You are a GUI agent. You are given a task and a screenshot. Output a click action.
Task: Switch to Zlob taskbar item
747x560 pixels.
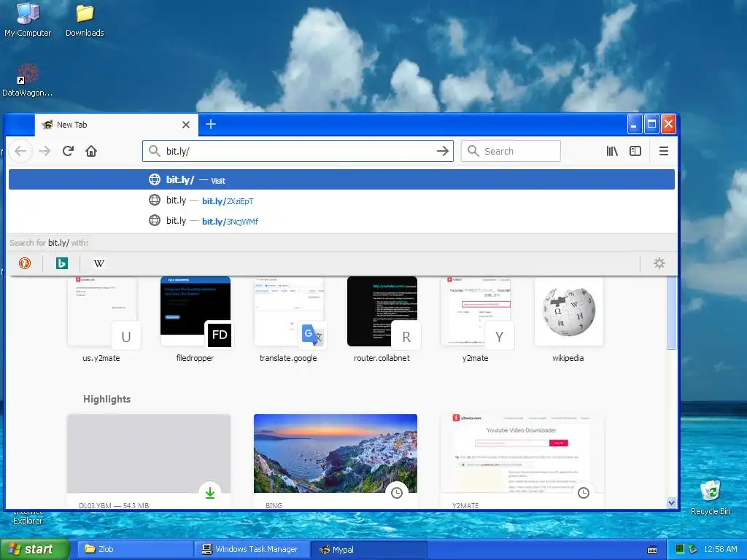tap(135, 549)
